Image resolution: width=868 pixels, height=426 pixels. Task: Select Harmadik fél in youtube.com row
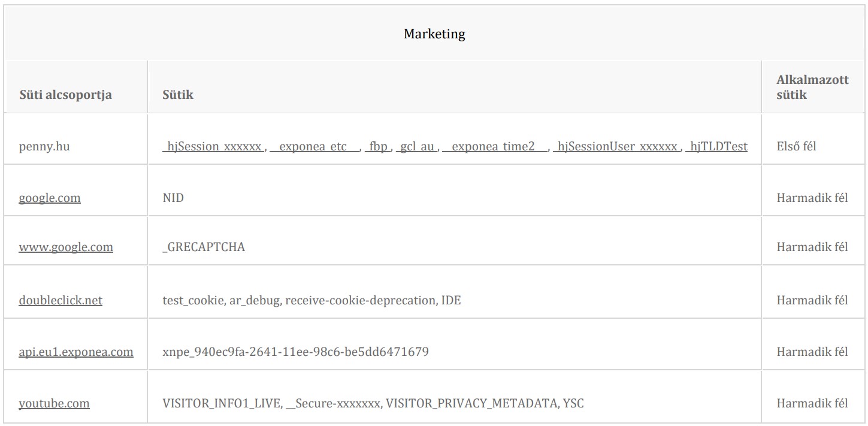pyautogui.click(x=812, y=403)
